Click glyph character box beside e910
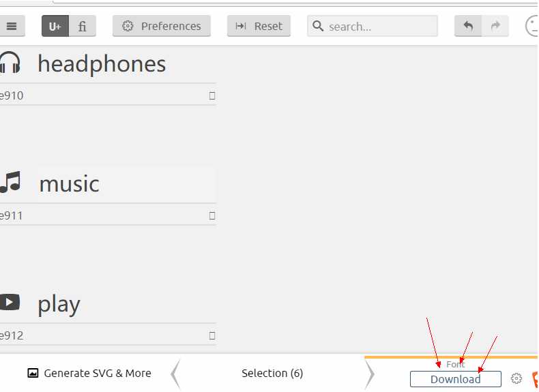Viewport: 539px width, 392px height. [212, 96]
